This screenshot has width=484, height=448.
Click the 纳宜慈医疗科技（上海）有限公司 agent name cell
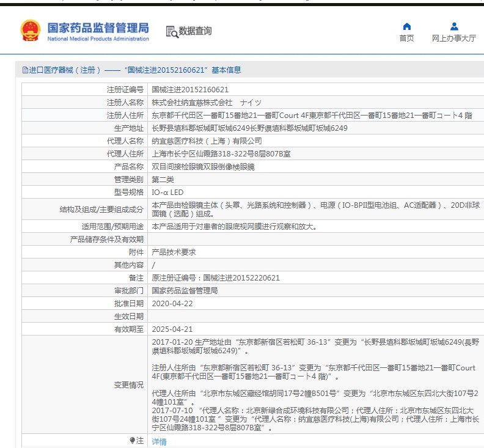pos(207,141)
